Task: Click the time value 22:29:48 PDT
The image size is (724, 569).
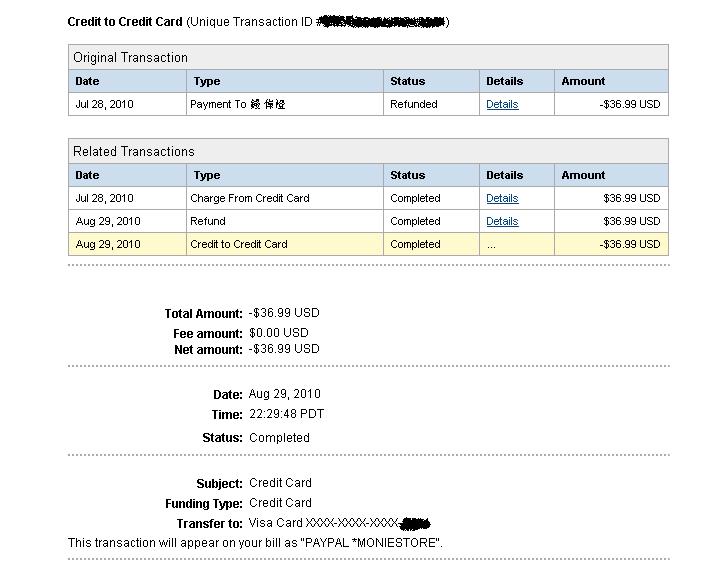Action: point(286,414)
